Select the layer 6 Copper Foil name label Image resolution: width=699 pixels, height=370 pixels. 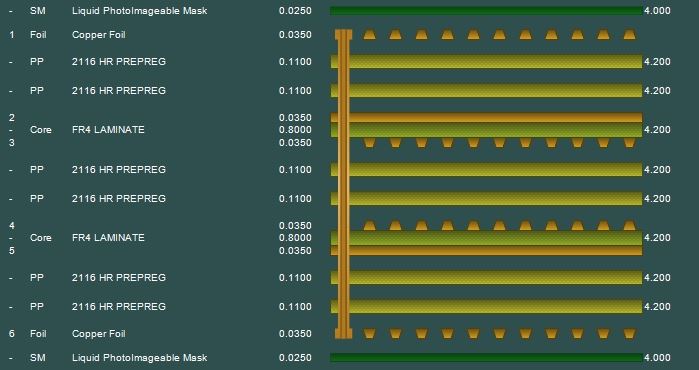pyautogui.click(x=99, y=333)
